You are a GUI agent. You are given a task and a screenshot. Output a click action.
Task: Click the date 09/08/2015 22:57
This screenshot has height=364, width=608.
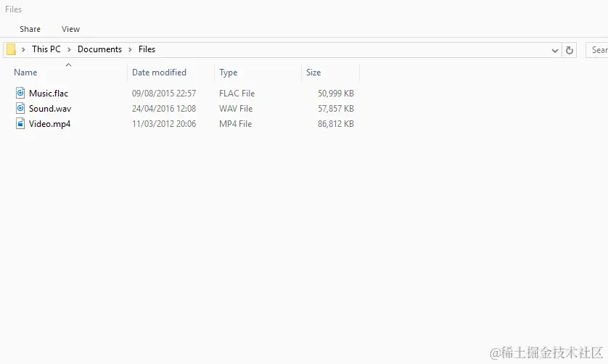tap(164, 94)
